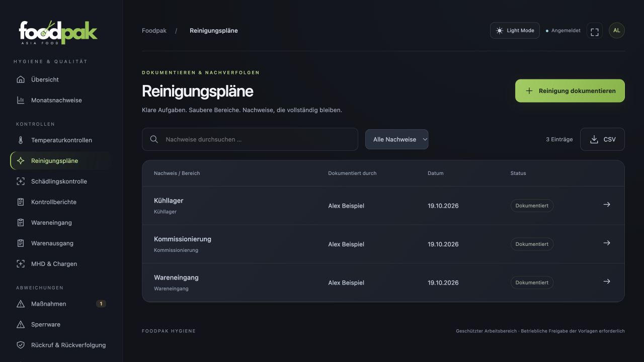644x362 pixels.
Task: Click the MHD & Chargen scan icon
Action: point(21,264)
